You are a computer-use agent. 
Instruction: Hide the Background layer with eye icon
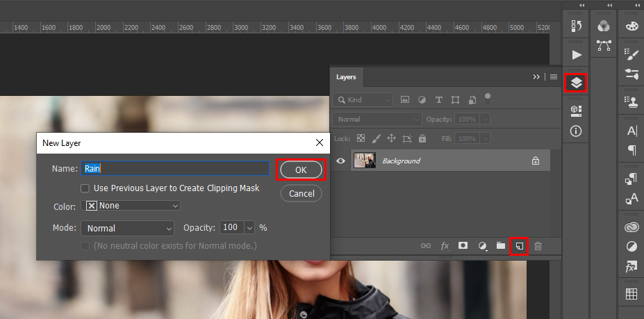tap(340, 161)
